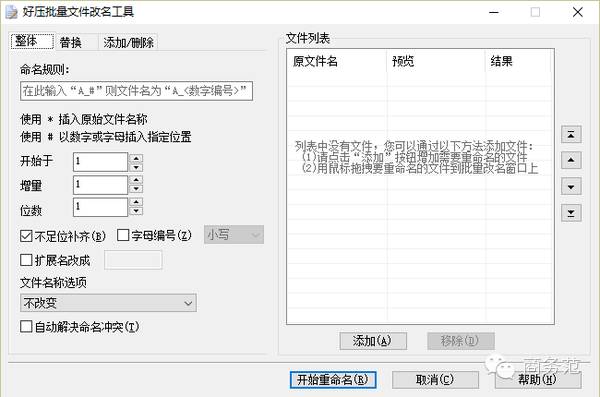Minimize the 好压批量文件改名工具 window

click(x=494, y=12)
